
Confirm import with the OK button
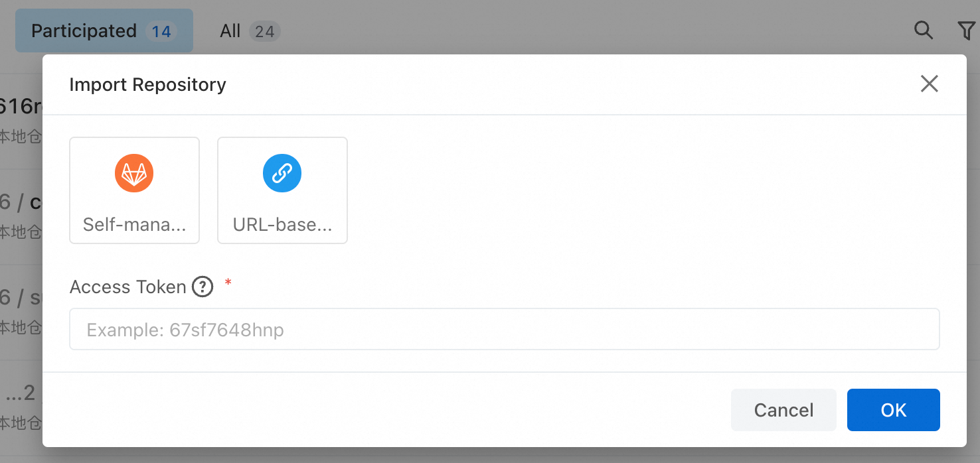(x=893, y=410)
